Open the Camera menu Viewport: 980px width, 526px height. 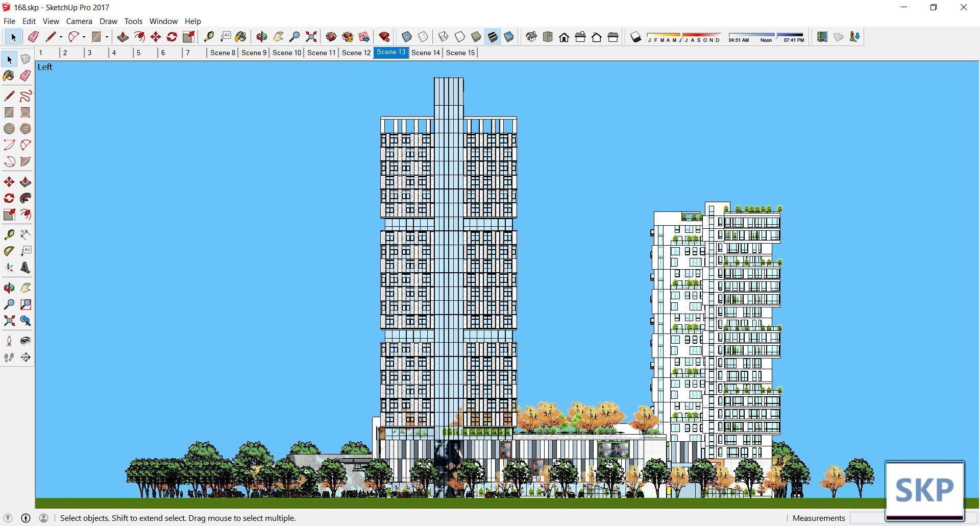pos(79,21)
